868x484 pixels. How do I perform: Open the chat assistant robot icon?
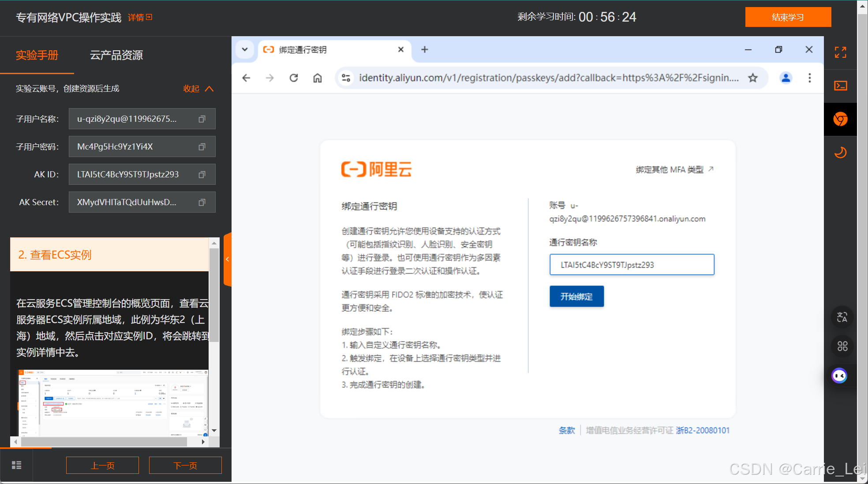tap(839, 376)
